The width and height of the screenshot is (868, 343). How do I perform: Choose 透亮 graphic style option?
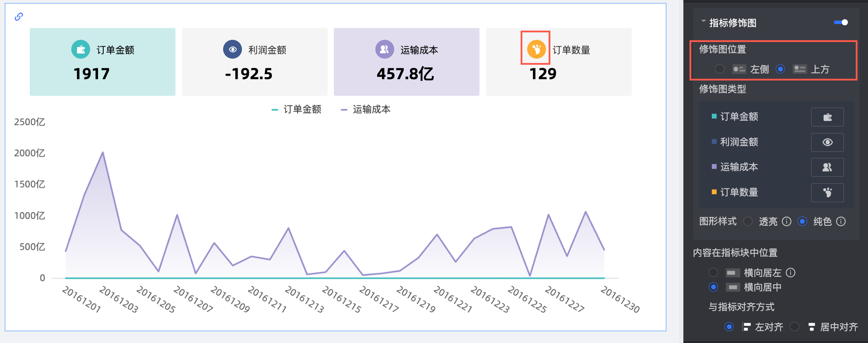748,221
